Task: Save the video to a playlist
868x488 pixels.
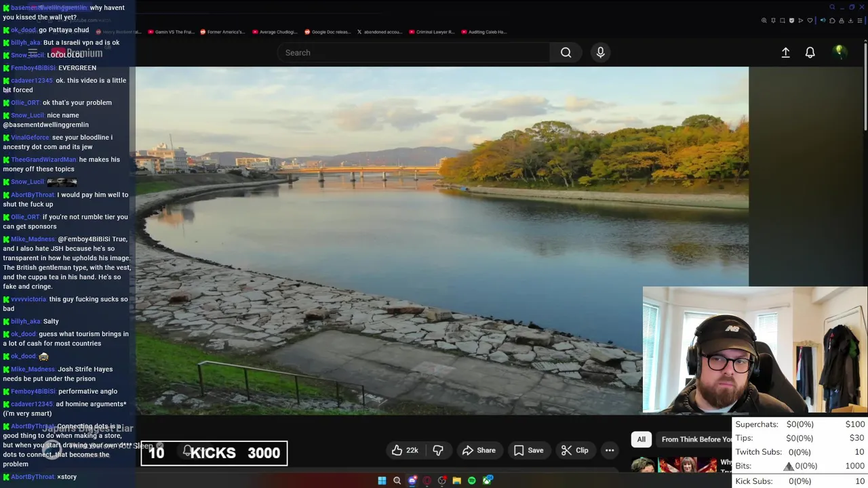Action: coord(528,450)
